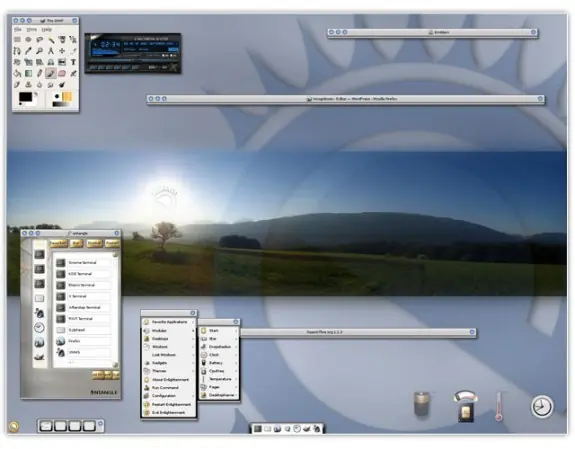Select the Airbrush tool in GIMP toolbox
575x449 pixels.
point(73,73)
